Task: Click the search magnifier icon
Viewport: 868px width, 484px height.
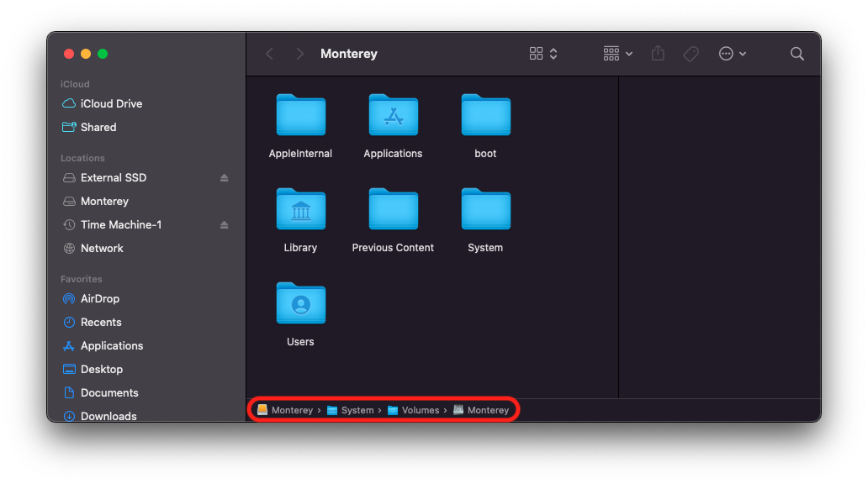Action: pyautogui.click(x=797, y=54)
